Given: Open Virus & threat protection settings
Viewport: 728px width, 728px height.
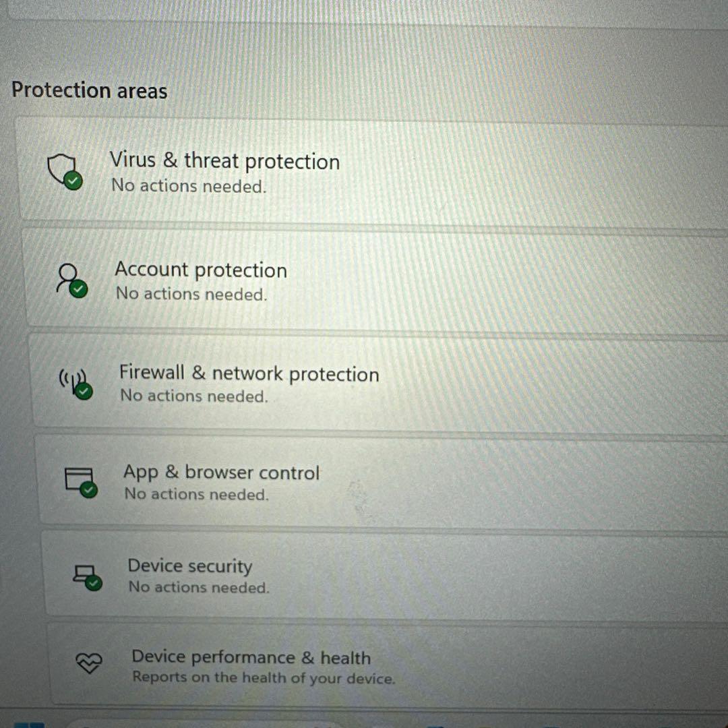Looking at the screenshot, I should 224,161.
